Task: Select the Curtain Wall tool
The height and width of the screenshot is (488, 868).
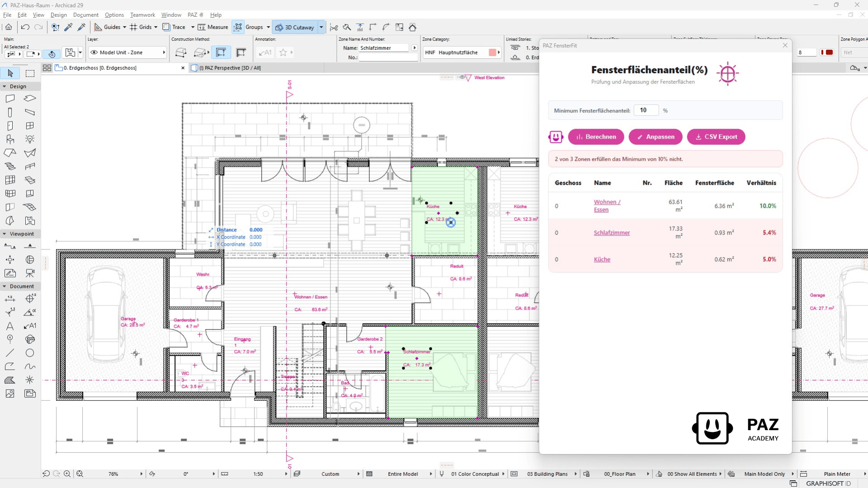Action: pos(10,180)
